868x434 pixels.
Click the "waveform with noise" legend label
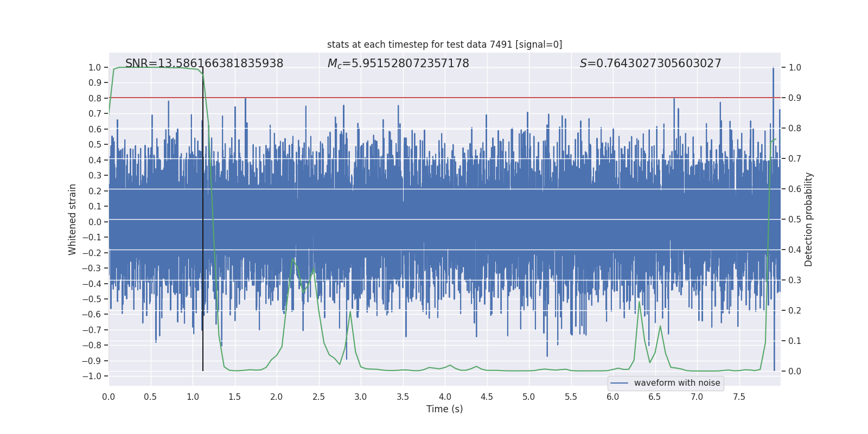[677, 383]
